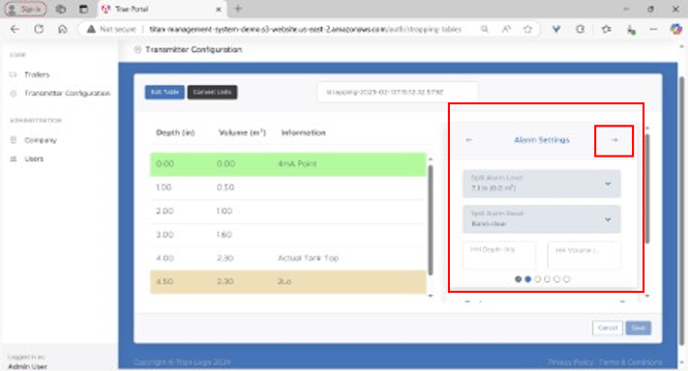Open the Copilot icon in browser toolbar
Screen dimensions: 688x371
click(x=676, y=29)
